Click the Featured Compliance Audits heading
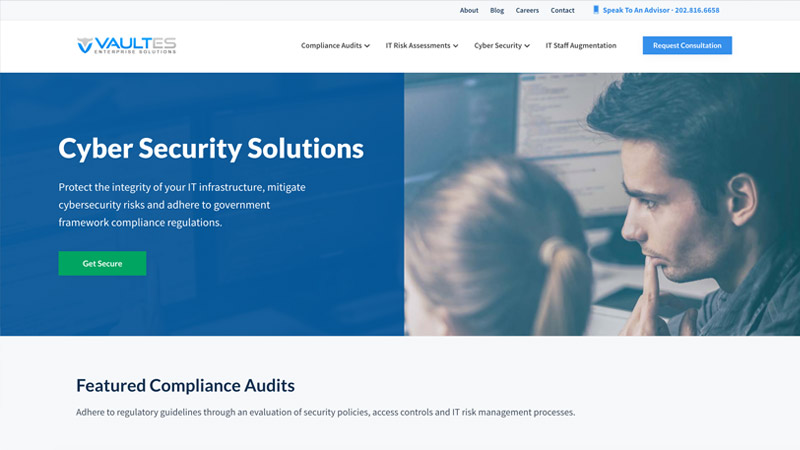The width and height of the screenshot is (800, 450). (185, 385)
